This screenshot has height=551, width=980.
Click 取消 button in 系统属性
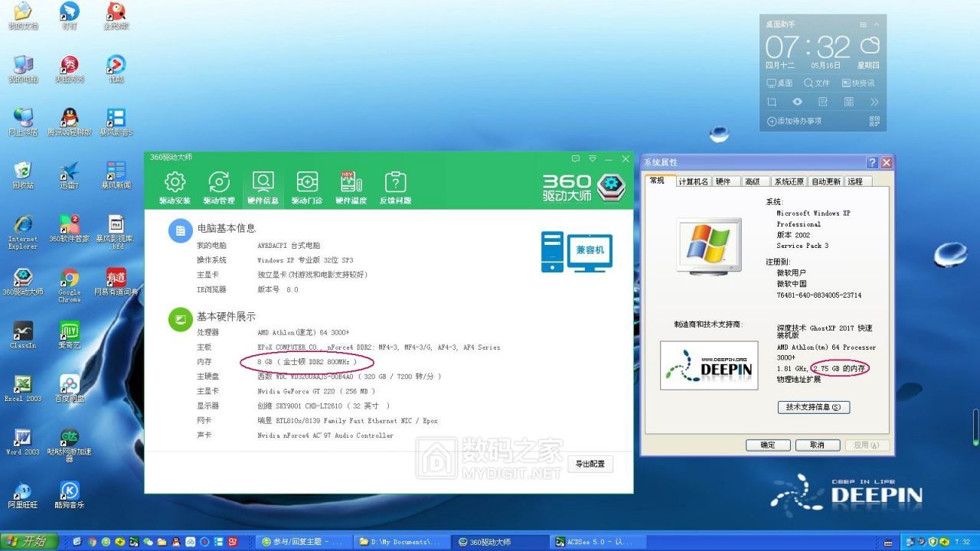coord(817,445)
